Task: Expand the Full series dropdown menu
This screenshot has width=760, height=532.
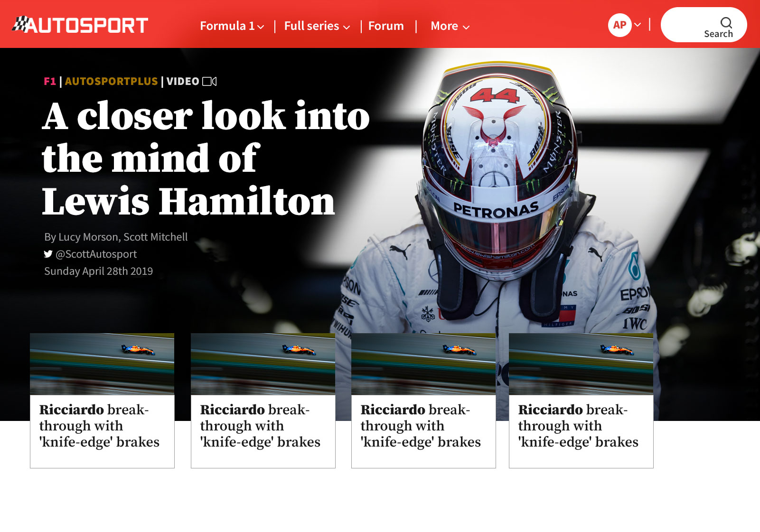Action: pos(317,26)
